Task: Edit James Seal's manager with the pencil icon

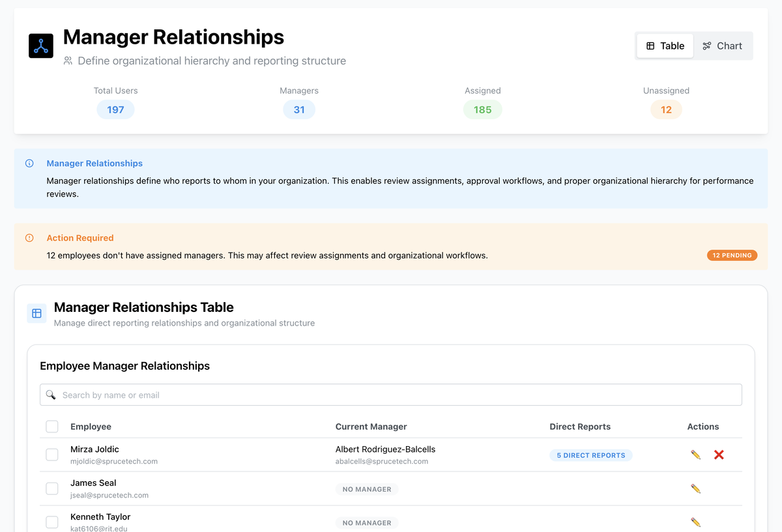Action: 695,488
